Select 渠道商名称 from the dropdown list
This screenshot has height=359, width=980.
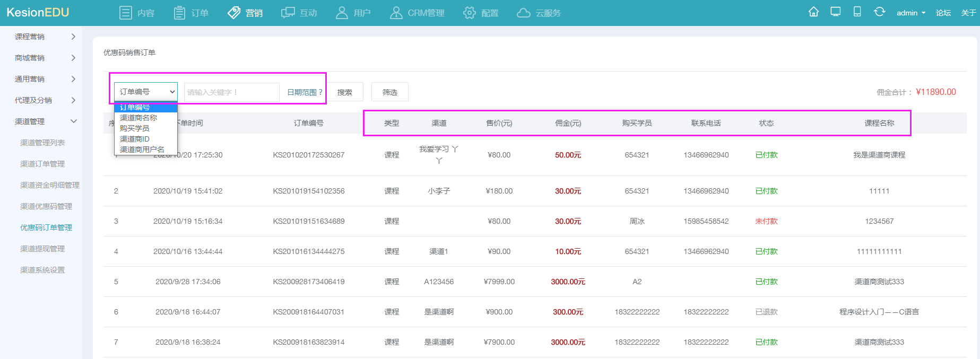pos(138,118)
